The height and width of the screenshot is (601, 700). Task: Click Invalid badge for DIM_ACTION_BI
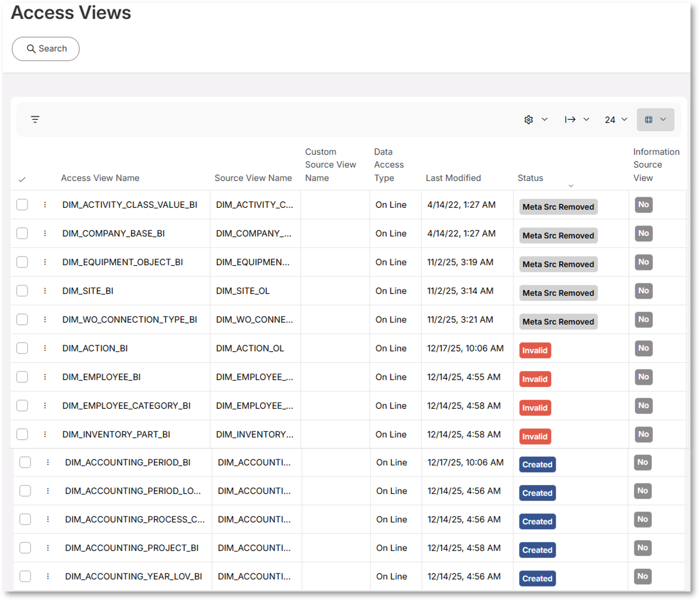point(535,350)
